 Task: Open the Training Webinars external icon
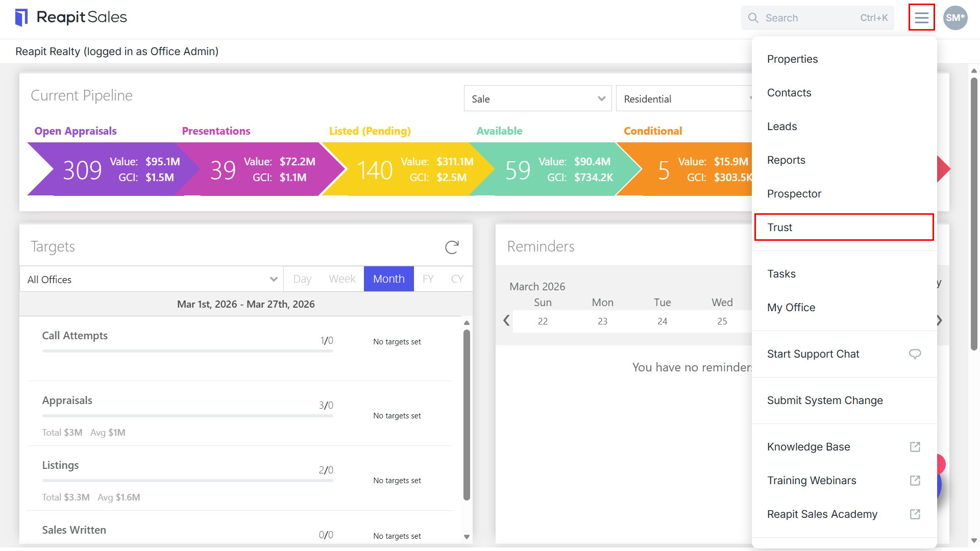(915, 481)
